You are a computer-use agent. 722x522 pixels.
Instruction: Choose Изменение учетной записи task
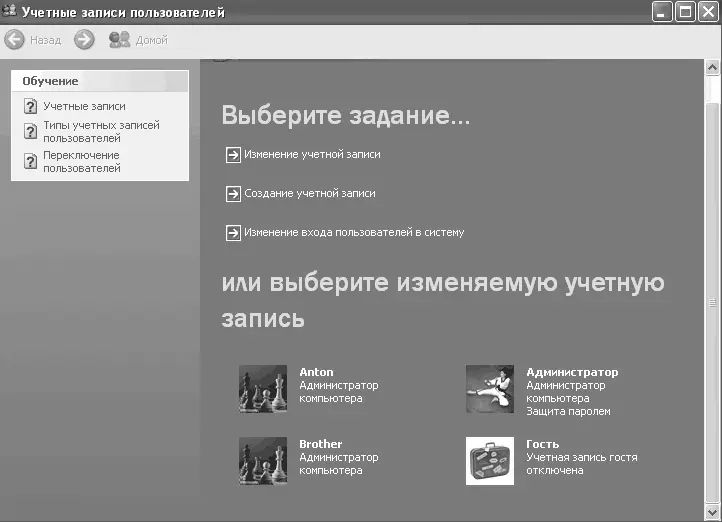pyautogui.click(x=312, y=154)
